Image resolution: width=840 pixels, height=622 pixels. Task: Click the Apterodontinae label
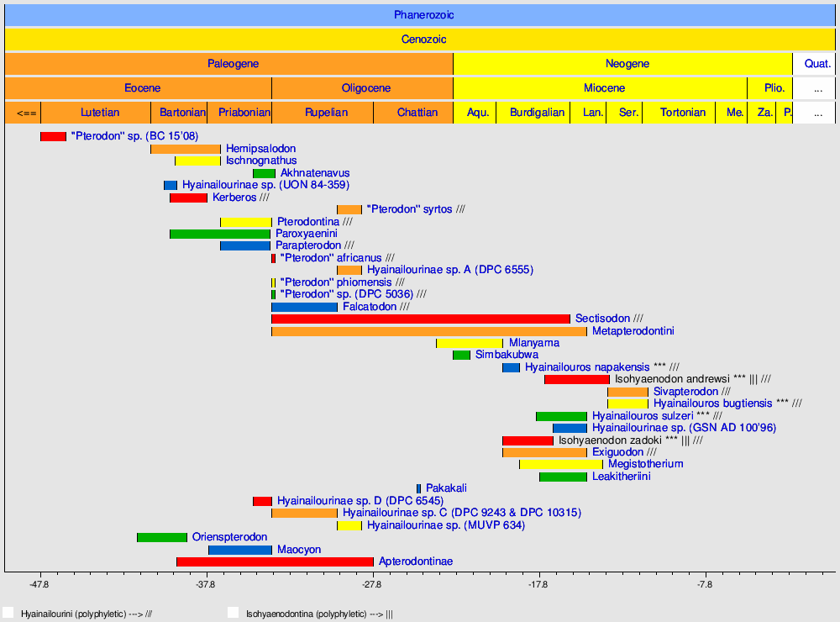[x=415, y=561]
